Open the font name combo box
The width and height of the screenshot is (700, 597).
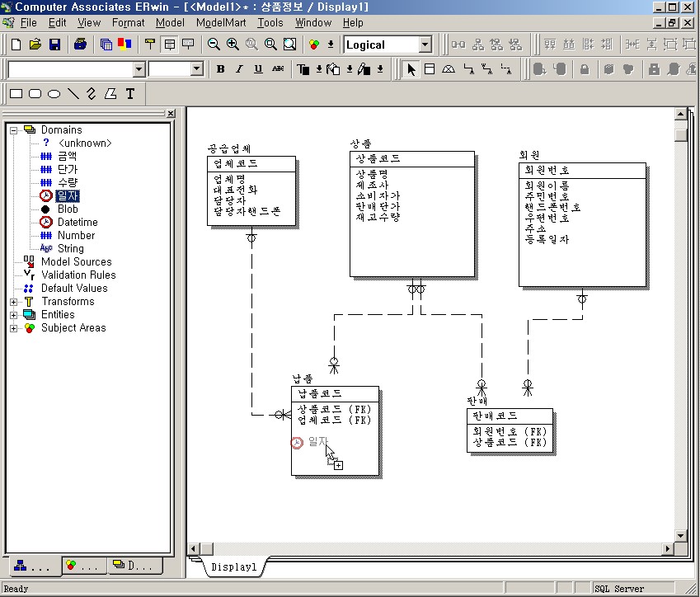(139, 69)
